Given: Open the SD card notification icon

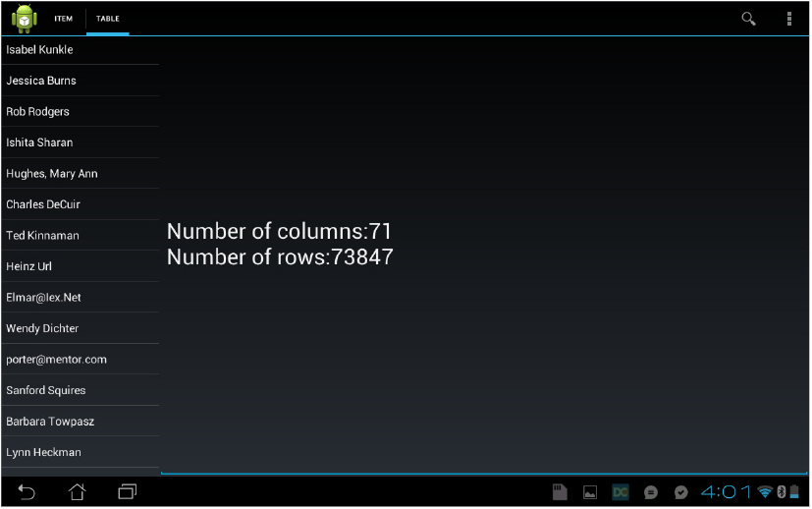Looking at the screenshot, I should (560, 492).
